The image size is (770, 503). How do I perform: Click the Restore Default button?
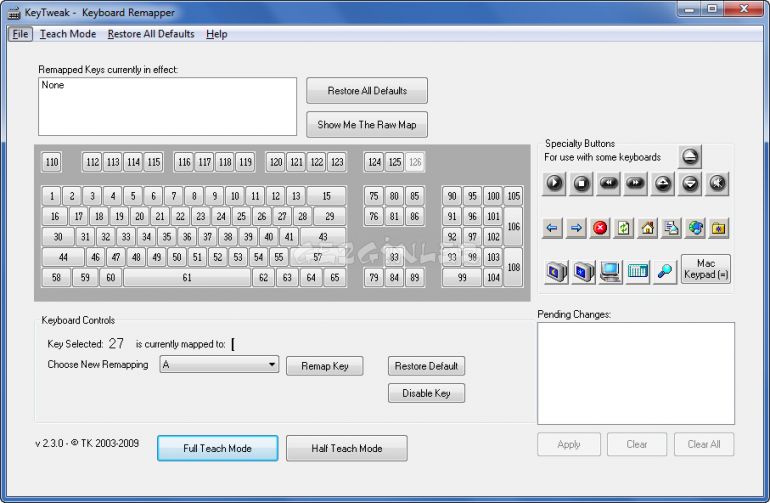(x=426, y=366)
